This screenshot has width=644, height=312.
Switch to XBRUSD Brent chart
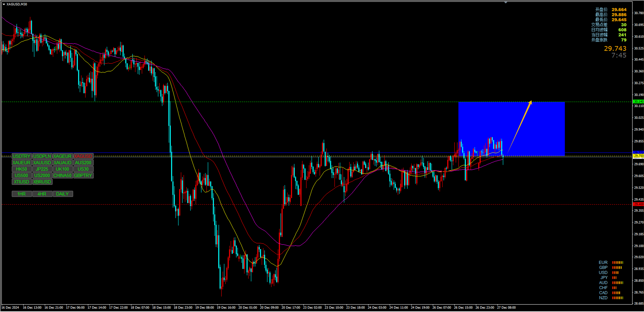click(x=42, y=182)
